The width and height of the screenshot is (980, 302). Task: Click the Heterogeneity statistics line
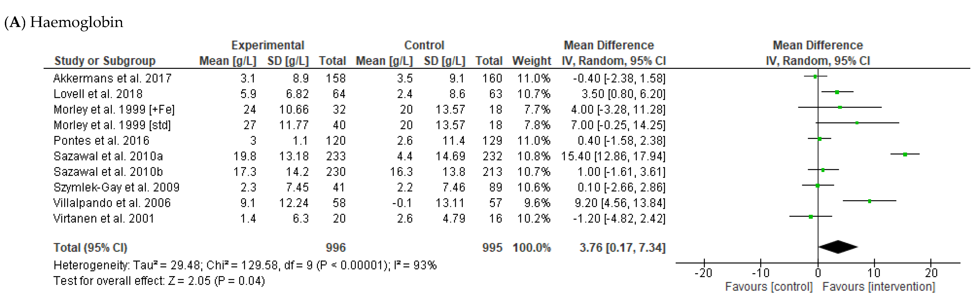(x=245, y=265)
